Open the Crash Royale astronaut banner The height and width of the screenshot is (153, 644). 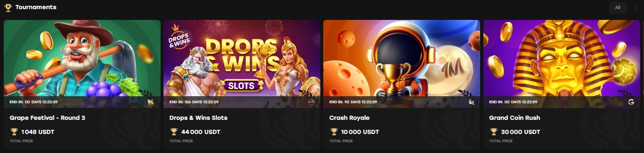tap(402, 58)
